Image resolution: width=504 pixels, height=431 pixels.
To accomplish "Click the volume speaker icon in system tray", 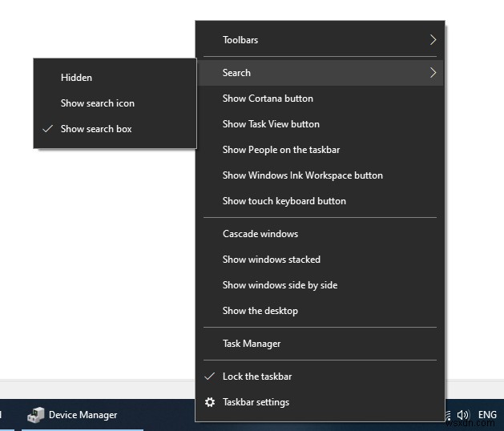I will [x=462, y=415].
